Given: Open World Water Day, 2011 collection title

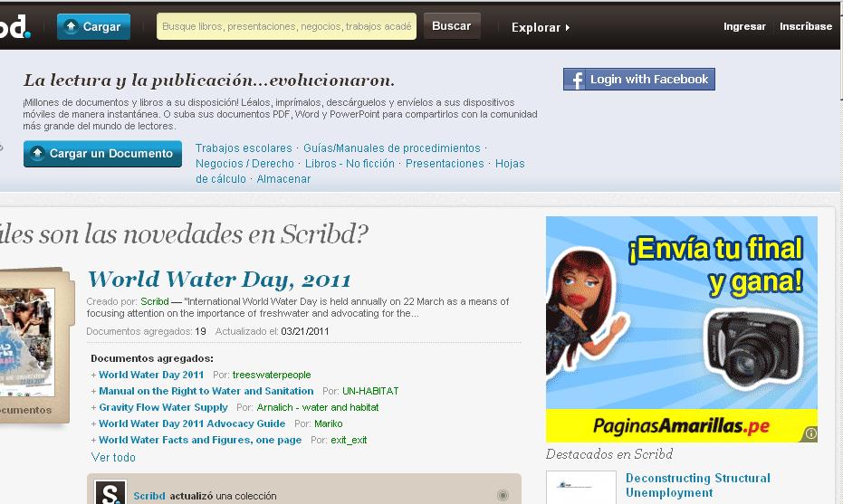Looking at the screenshot, I should tap(219, 280).
